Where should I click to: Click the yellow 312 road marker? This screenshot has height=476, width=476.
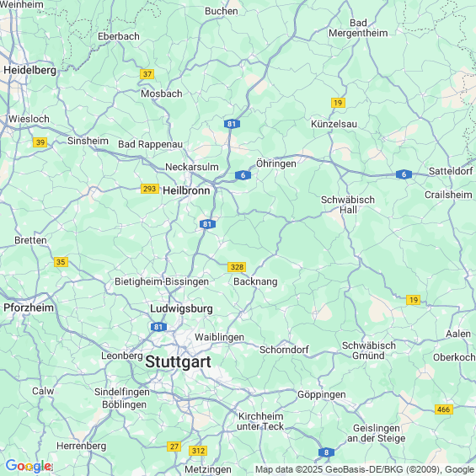click(x=198, y=451)
